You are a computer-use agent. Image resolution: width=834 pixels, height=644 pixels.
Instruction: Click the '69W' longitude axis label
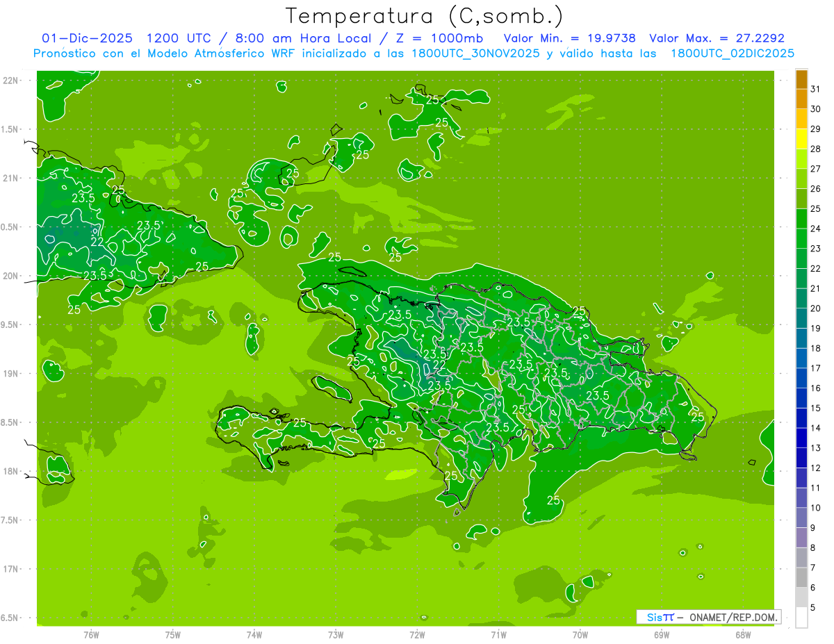(662, 634)
